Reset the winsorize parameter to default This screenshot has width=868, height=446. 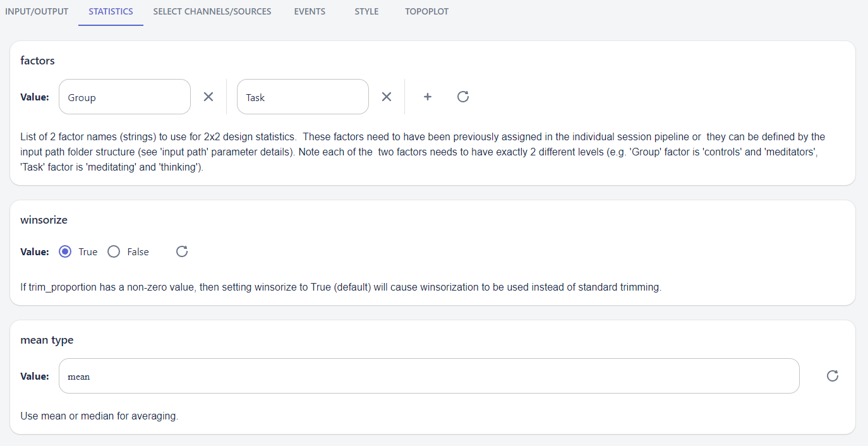182,251
